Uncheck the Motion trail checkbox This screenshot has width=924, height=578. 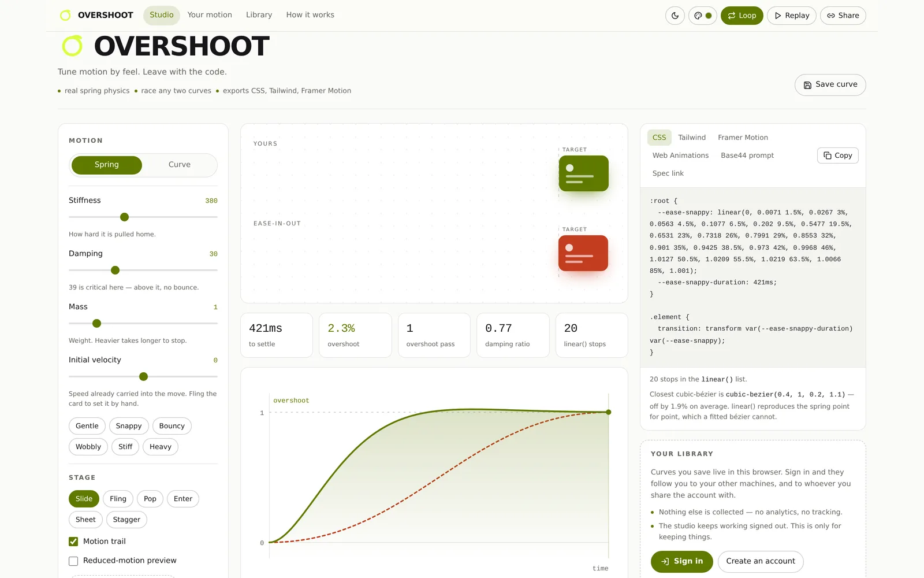(73, 542)
